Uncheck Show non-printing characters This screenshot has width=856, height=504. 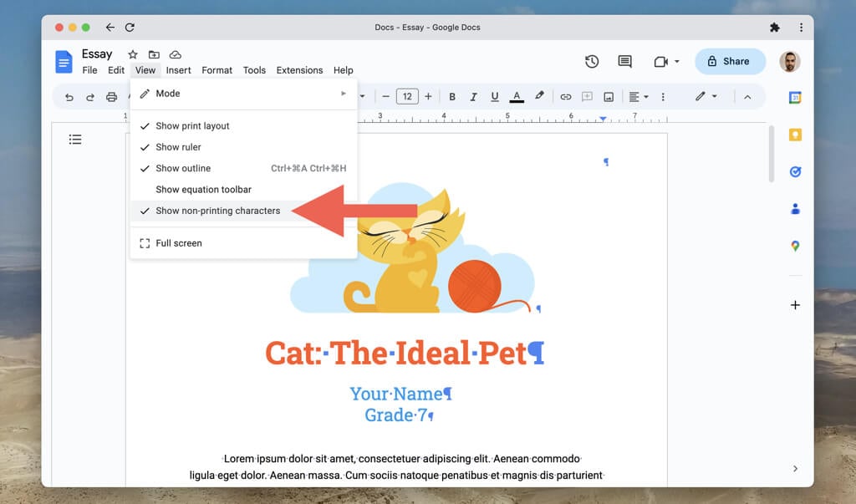point(217,211)
